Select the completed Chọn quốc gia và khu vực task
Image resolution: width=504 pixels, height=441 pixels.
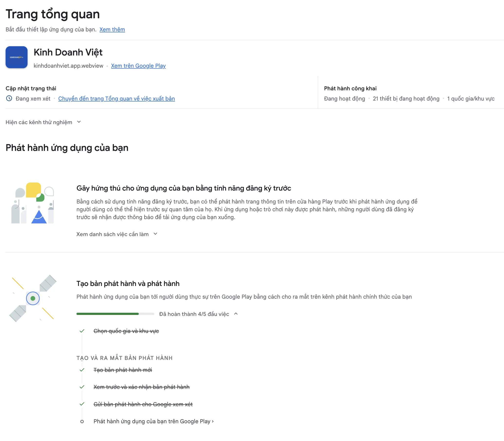(x=126, y=331)
